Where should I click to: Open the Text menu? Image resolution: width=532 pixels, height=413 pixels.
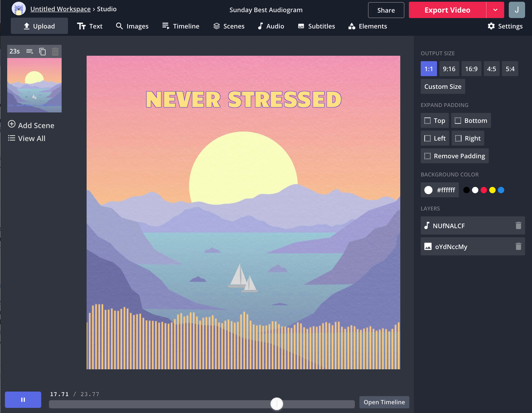(x=90, y=26)
